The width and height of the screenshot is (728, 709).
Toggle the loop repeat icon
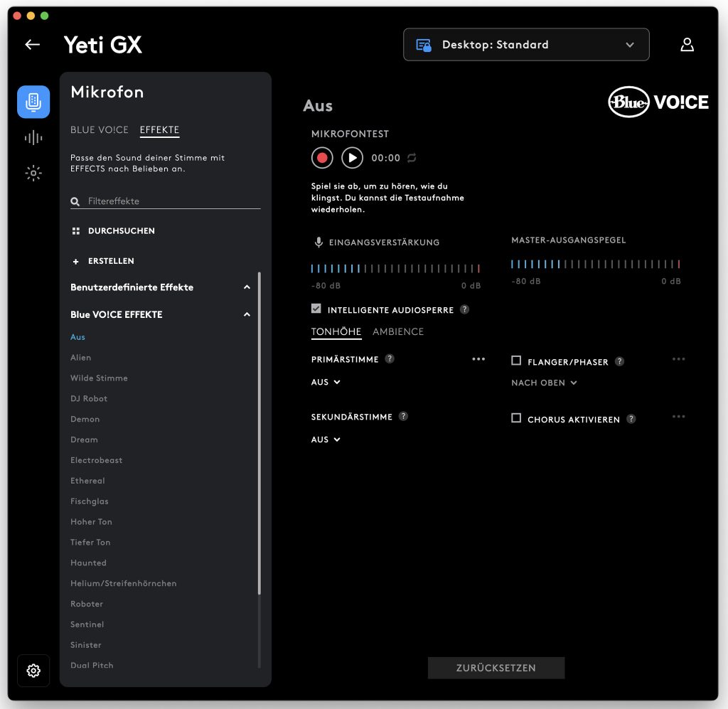pos(412,158)
